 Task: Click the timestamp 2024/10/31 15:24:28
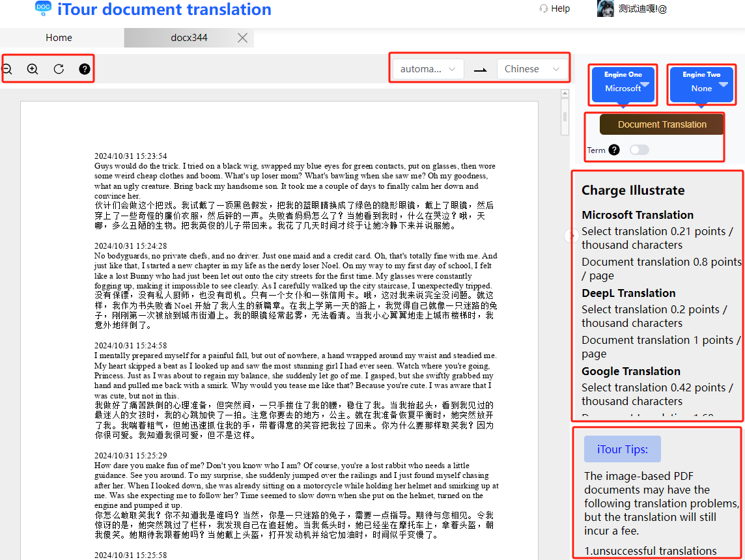[x=131, y=246]
